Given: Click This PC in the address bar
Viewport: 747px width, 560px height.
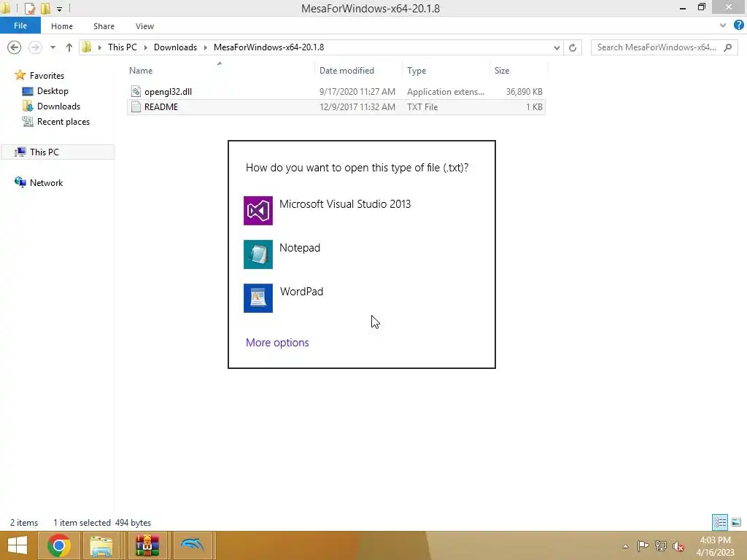Looking at the screenshot, I should click(122, 47).
